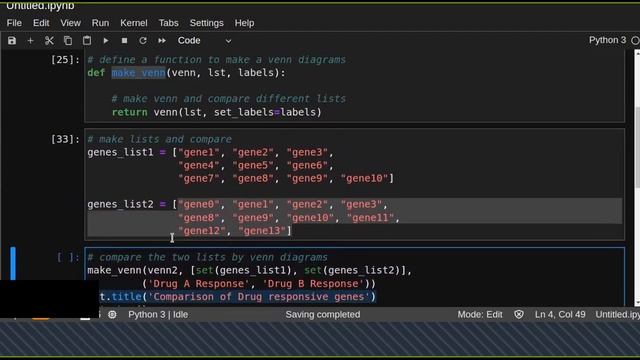
Task: Click the [33] cell execution prompt
Action: pyautogui.click(x=65, y=139)
